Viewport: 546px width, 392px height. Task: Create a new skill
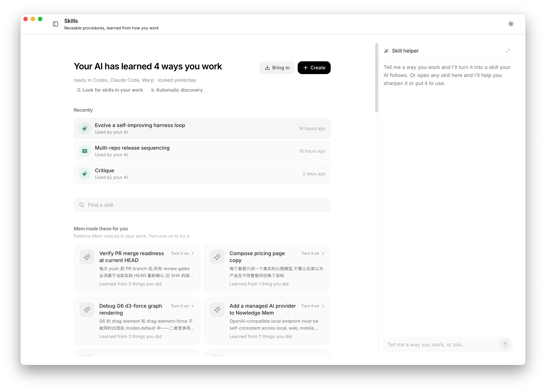coord(314,68)
